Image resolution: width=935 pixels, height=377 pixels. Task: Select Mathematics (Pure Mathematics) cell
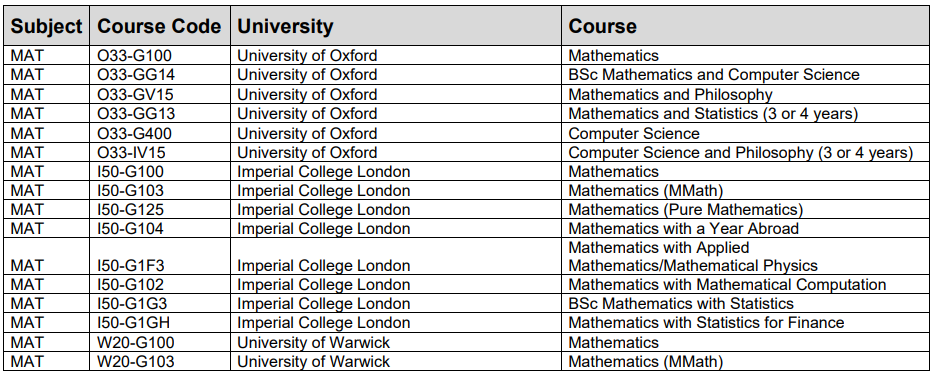click(745, 210)
